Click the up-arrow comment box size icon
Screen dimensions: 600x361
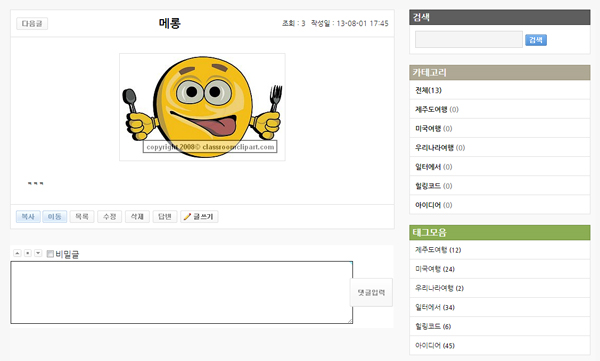click(17, 253)
